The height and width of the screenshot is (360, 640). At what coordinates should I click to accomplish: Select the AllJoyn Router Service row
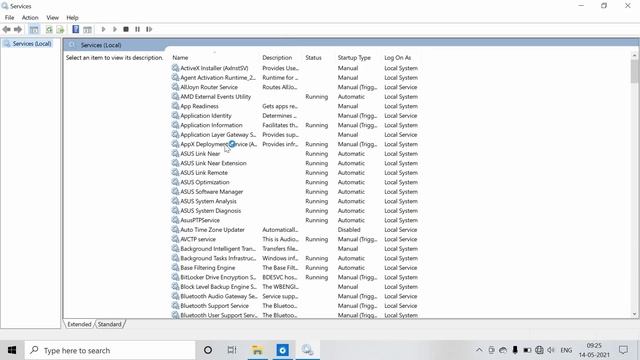tap(295, 87)
